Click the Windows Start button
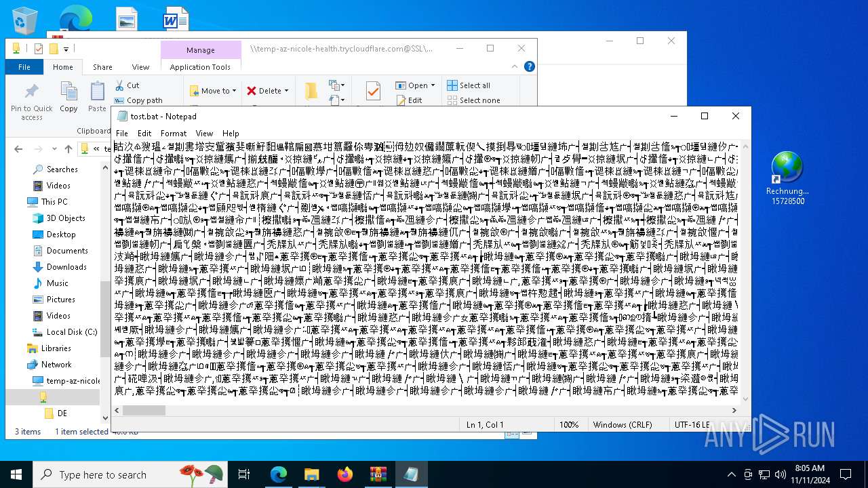This screenshot has height=488, width=868. (x=16, y=474)
